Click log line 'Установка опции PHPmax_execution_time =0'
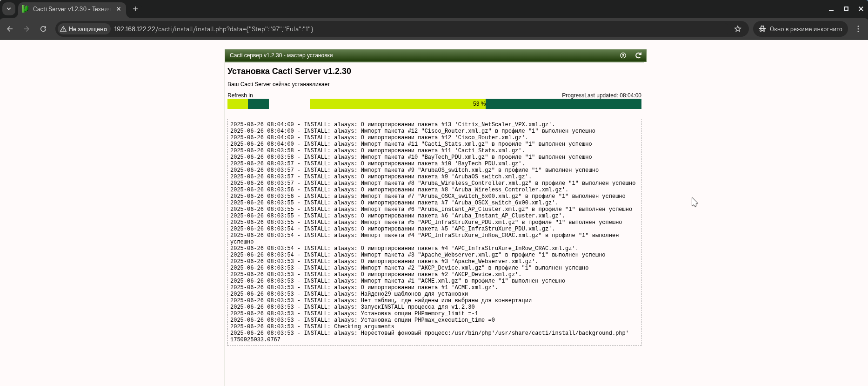 coord(362,320)
